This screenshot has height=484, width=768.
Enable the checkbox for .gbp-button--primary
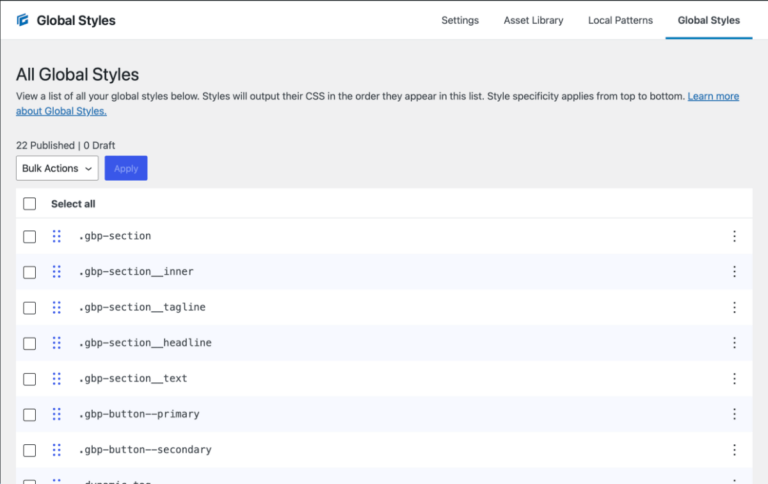(x=29, y=414)
